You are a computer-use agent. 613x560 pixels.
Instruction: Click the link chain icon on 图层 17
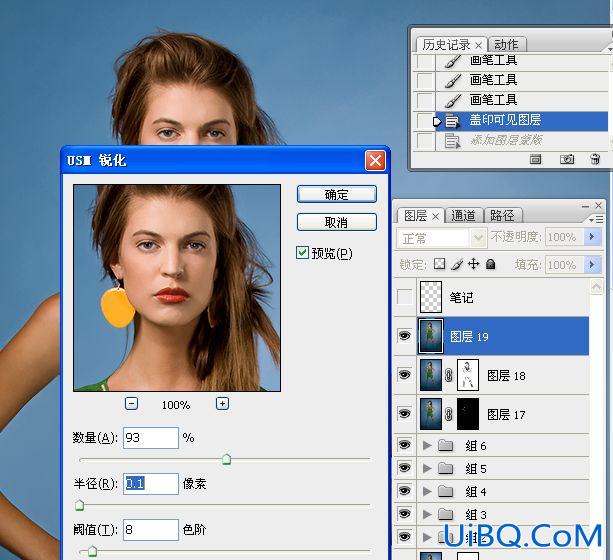coord(449,414)
